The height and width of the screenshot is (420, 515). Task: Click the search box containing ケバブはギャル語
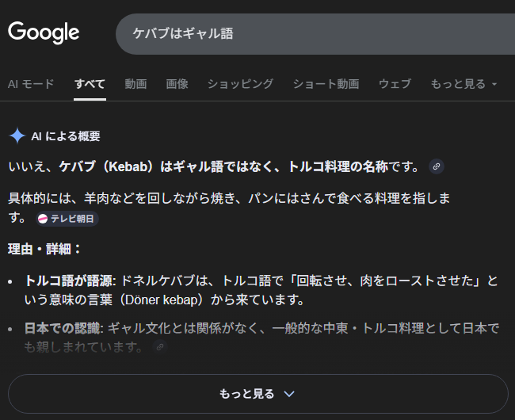[x=317, y=33]
